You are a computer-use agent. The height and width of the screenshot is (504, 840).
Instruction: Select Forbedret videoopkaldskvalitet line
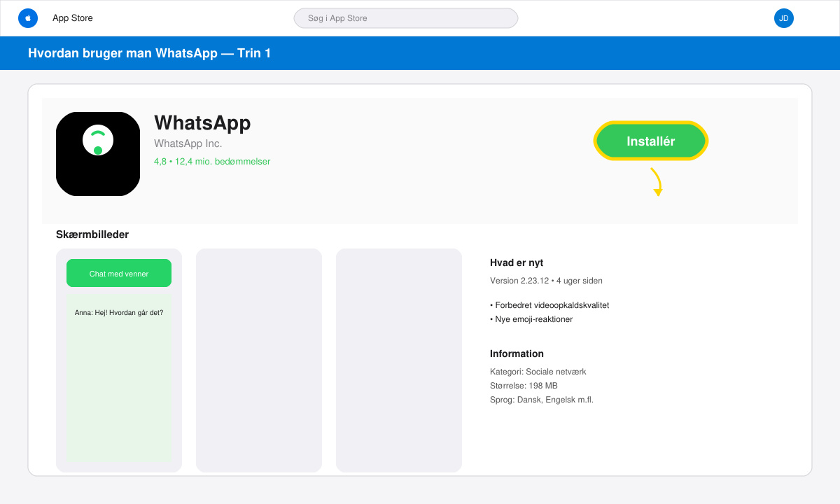tap(549, 305)
